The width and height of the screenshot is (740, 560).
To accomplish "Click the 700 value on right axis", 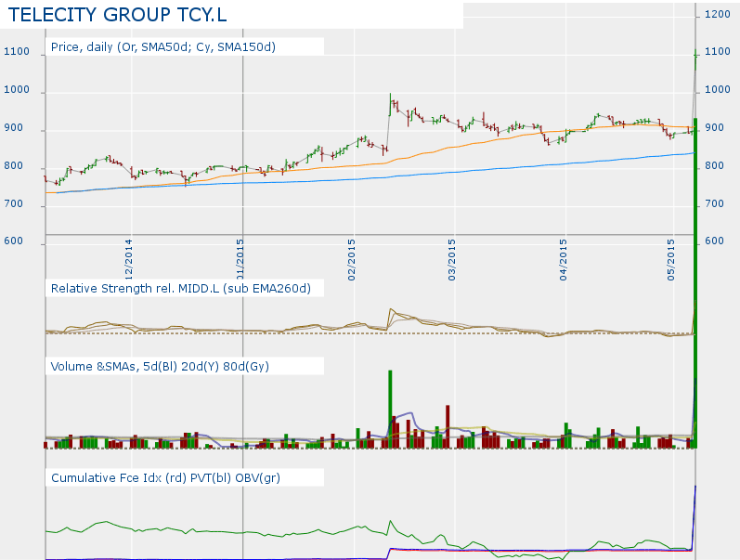I will [715, 204].
